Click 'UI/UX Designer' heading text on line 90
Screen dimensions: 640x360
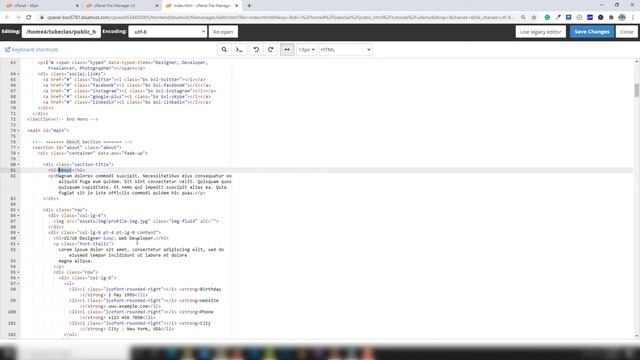click(81, 238)
